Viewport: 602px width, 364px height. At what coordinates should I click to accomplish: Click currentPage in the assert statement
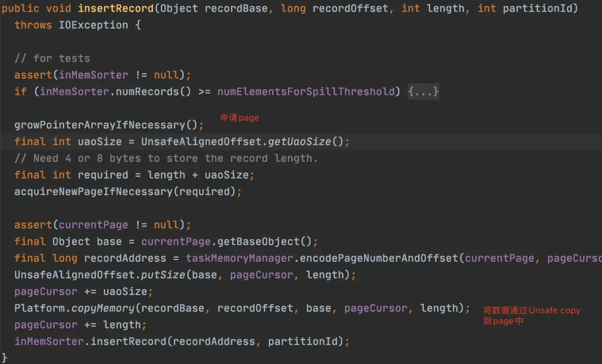[93, 225]
